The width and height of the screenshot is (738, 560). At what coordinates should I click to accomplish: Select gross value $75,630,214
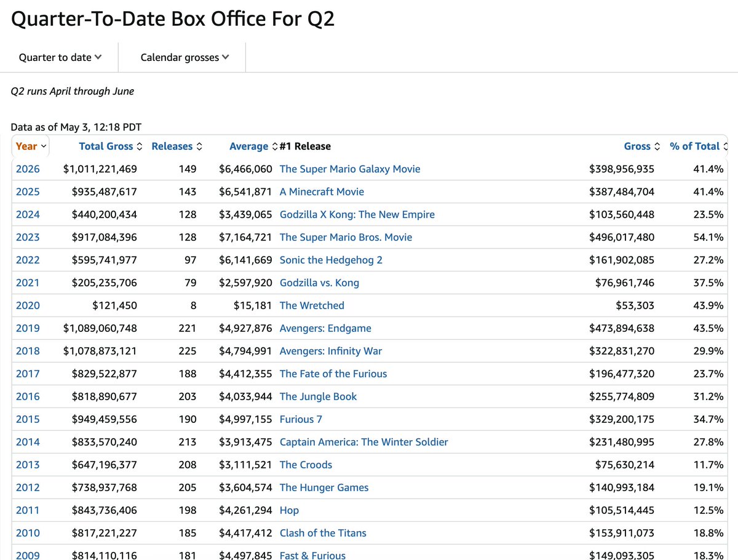(x=625, y=465)
